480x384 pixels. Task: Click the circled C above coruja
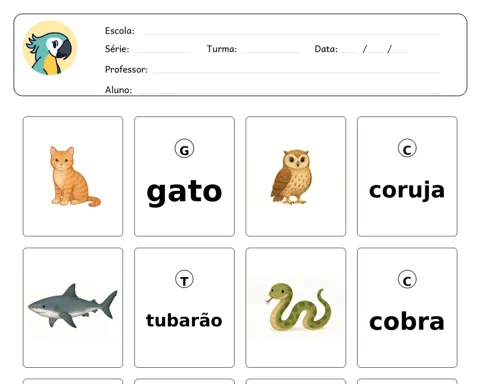click(x=407, y=148)
